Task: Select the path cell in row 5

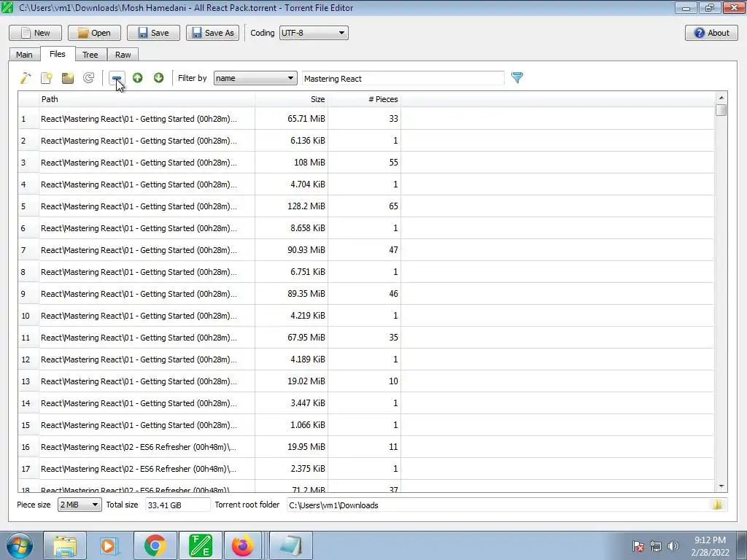Action: click(x=147, y=206)
